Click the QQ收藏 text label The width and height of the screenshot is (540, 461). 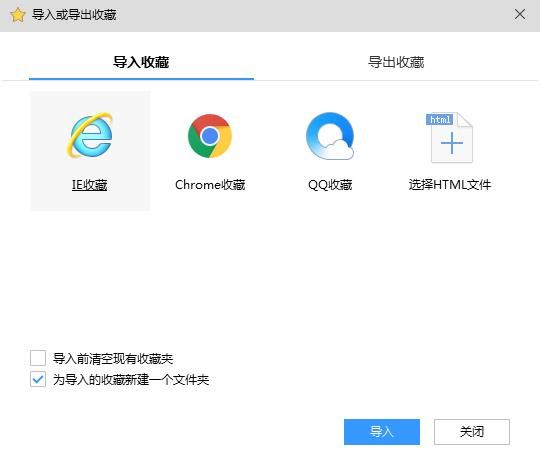coord(330,185)
